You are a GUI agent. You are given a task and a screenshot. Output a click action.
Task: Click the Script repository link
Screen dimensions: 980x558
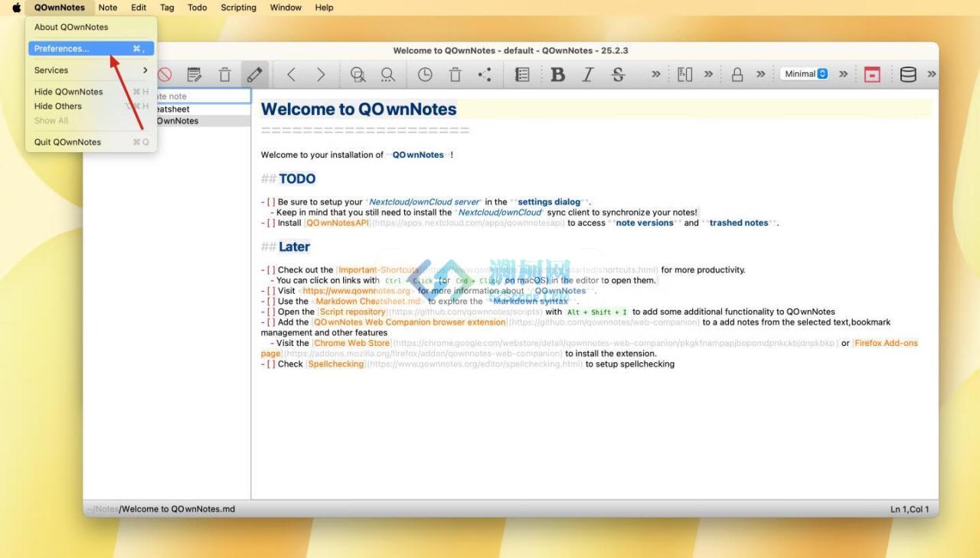coord(352,312)
